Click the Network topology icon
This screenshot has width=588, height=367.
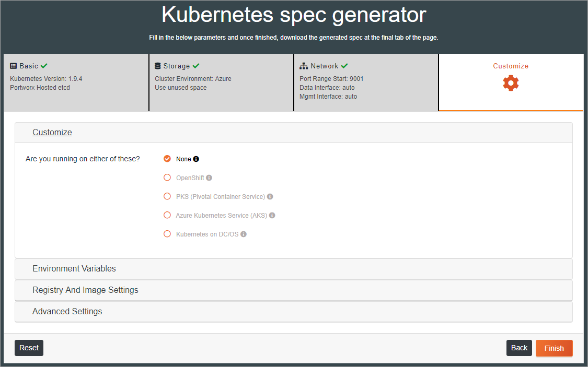[303, 66]
